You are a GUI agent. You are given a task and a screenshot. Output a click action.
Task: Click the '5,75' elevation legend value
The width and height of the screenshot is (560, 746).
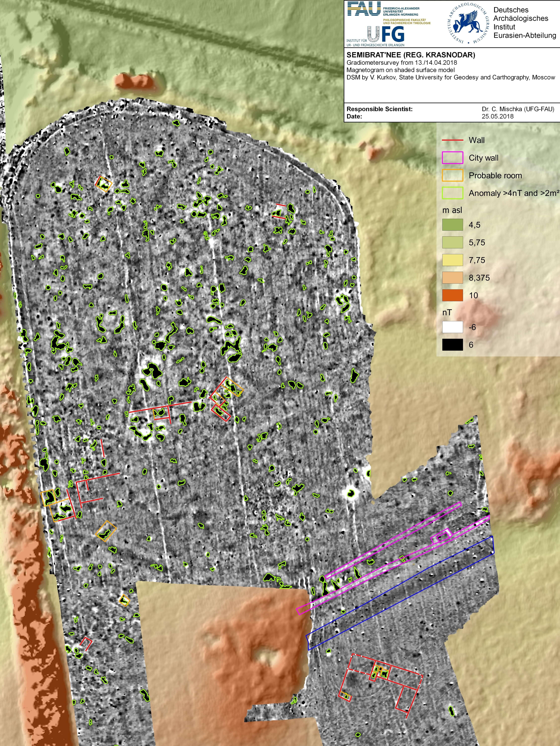(477, 243)
